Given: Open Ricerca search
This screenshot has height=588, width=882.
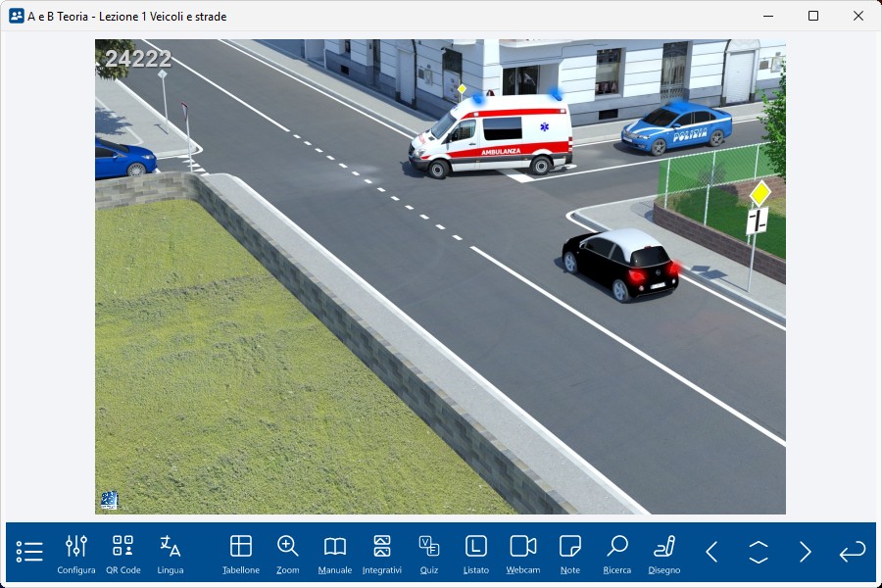Looking at the screenshot, I should coord(617,553).
